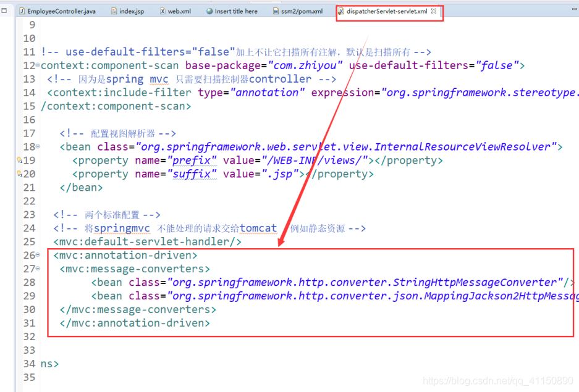Click the JSP file icon on index.jsp tab
579x392 pixels.
coord(114,11)
